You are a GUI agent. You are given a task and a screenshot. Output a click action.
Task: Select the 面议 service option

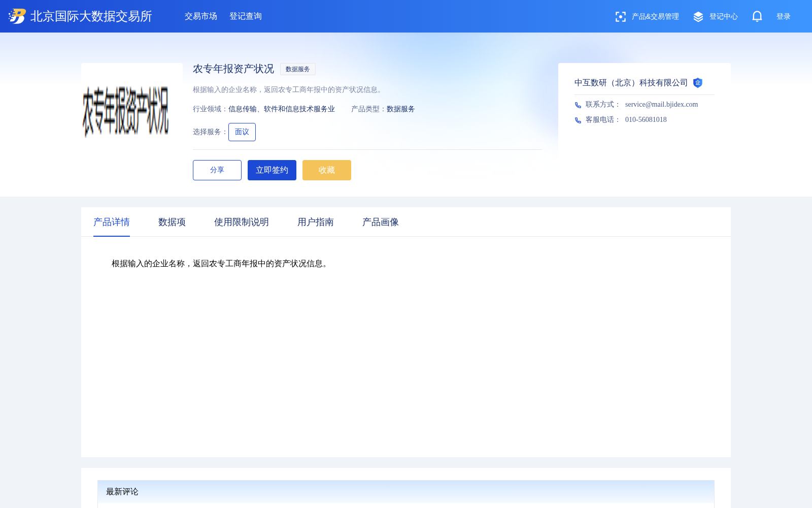point(242,132)
